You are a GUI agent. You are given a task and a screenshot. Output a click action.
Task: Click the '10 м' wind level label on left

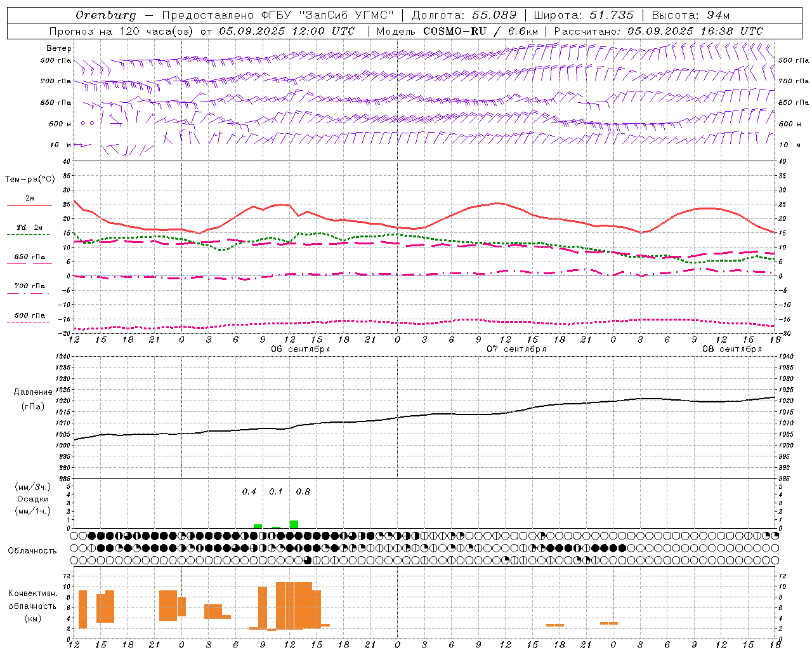coord(60,145)
